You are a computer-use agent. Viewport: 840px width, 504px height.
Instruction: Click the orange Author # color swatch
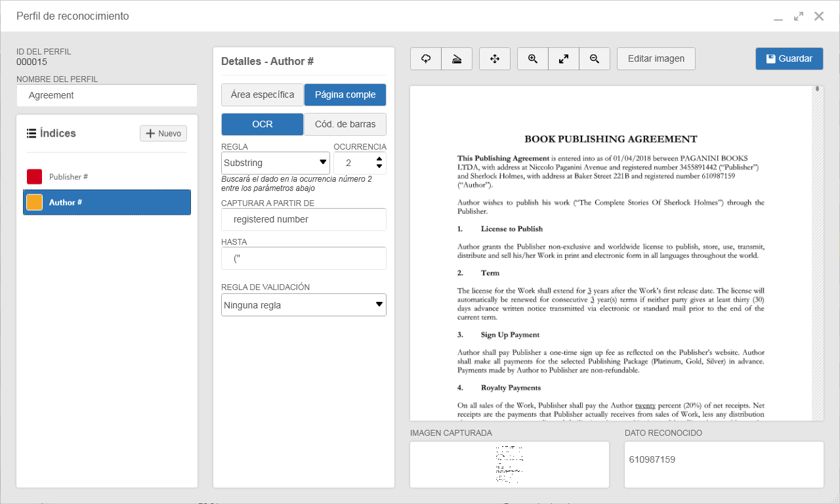click(35, 202)
